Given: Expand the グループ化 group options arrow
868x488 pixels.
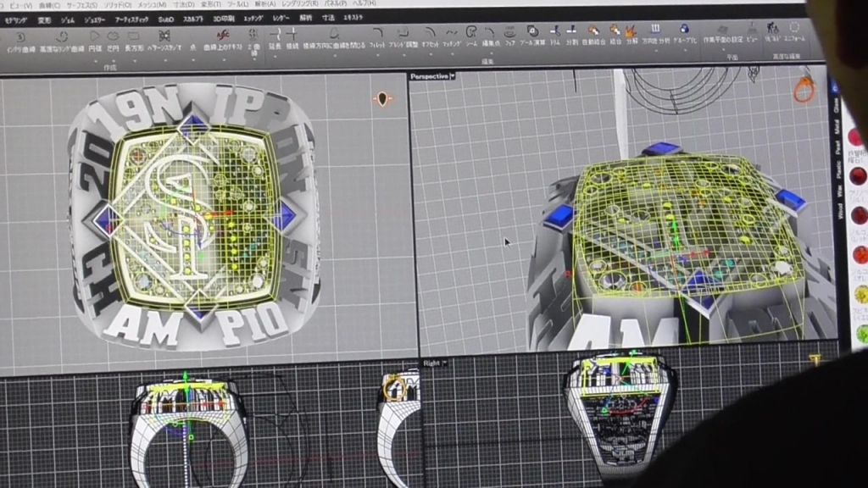Looking at the screenshot, I should click(x=685, y=50).
